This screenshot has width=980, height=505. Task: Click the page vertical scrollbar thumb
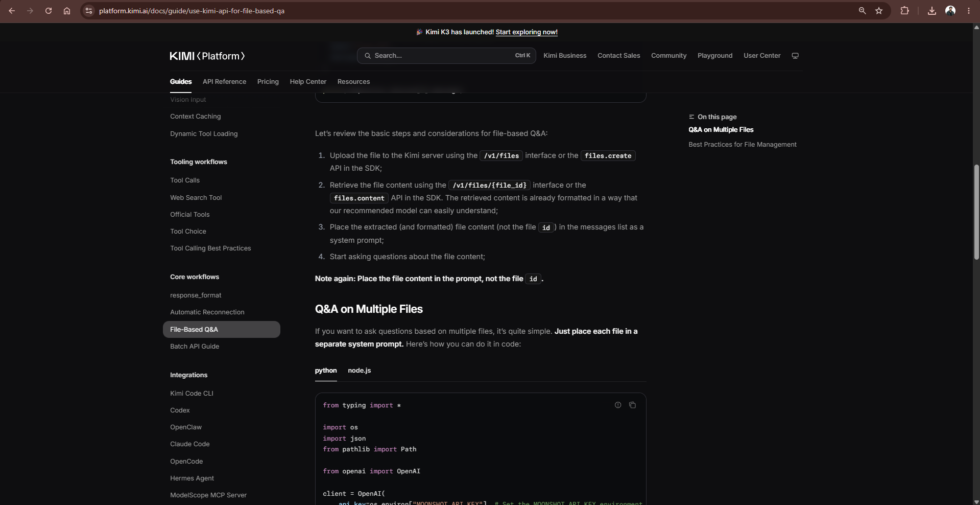976,212
